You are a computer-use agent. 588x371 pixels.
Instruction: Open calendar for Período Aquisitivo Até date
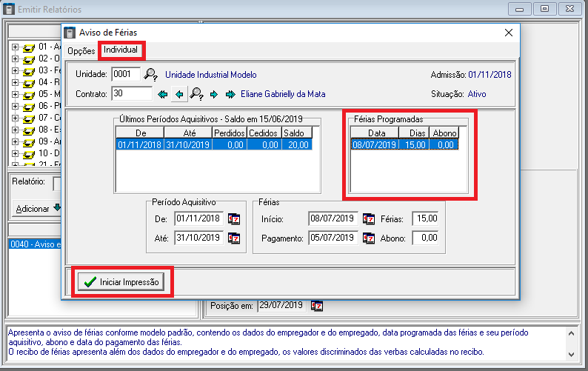tap(235, 238)
